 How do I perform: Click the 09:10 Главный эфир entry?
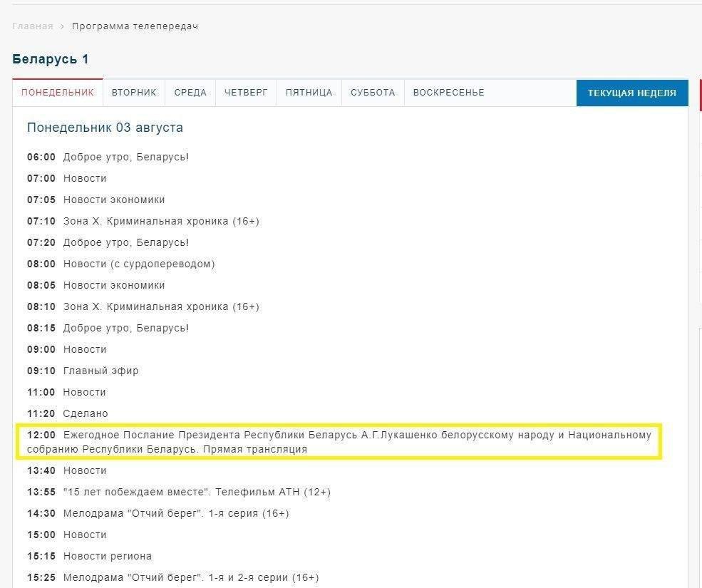tap(83, 371)
